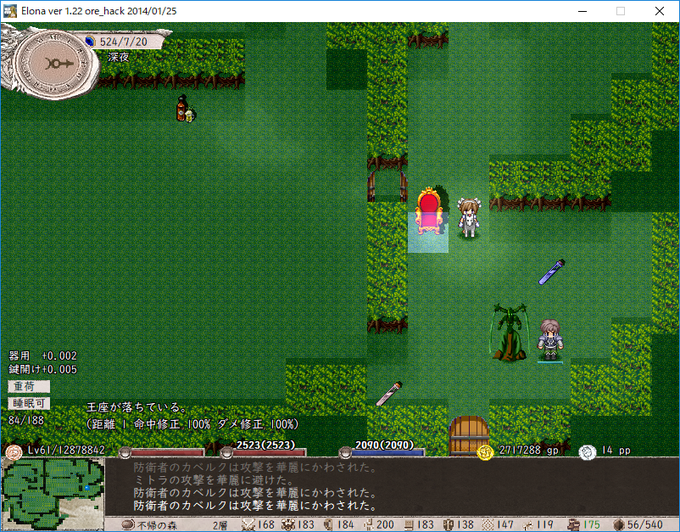Click the speed stat icon showing 175
This screenshot has width=680, height=532.
tap(574, 525)
